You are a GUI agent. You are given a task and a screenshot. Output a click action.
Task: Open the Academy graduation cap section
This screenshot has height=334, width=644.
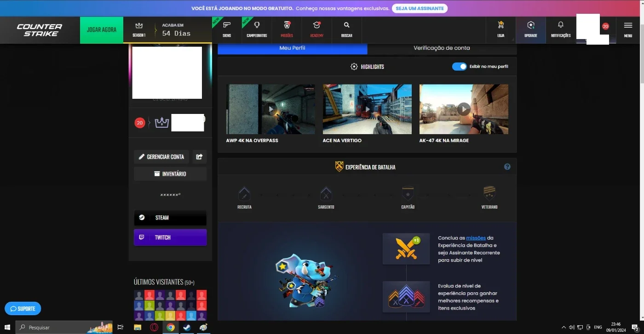pos(316,29)
